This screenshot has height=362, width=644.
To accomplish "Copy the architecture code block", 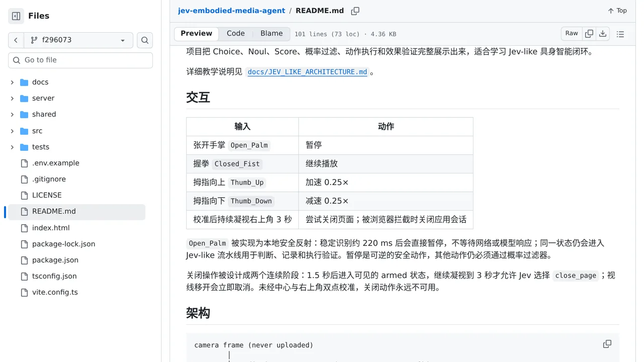I will coord(607,344).
